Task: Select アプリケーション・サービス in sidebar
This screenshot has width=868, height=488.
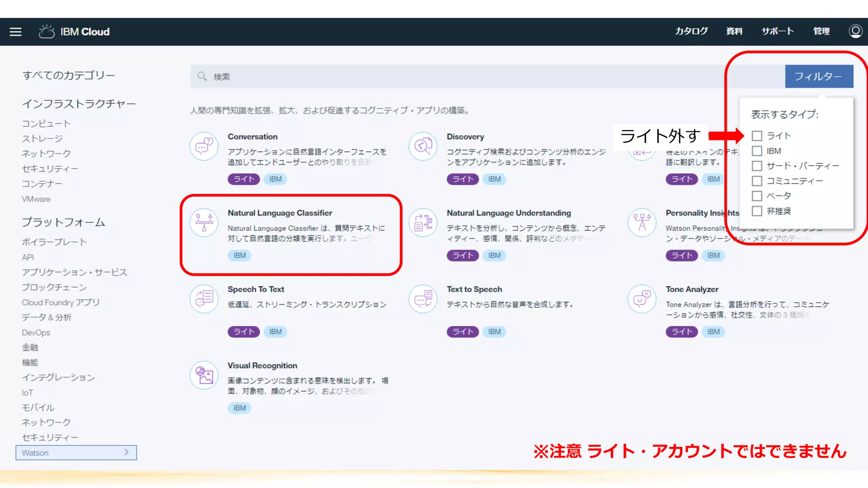Action: pos(75,272)
